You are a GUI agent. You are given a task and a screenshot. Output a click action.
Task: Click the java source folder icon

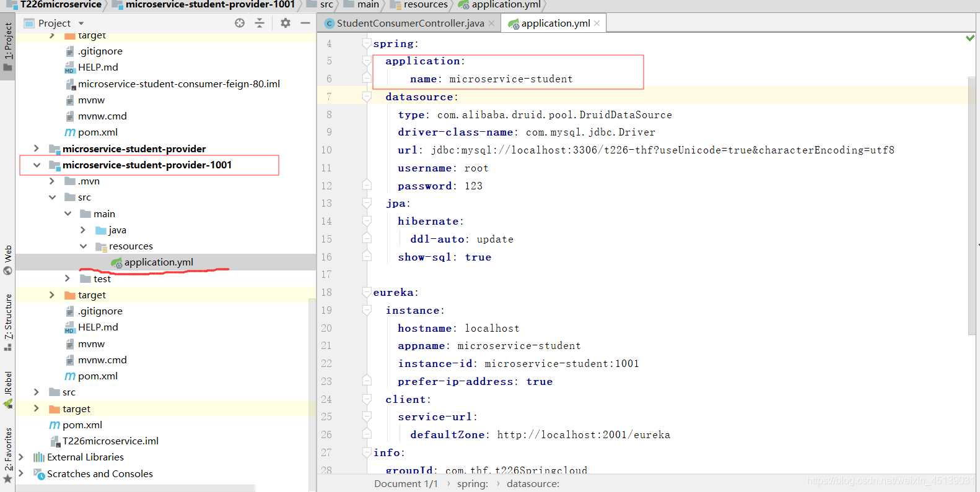101,230
